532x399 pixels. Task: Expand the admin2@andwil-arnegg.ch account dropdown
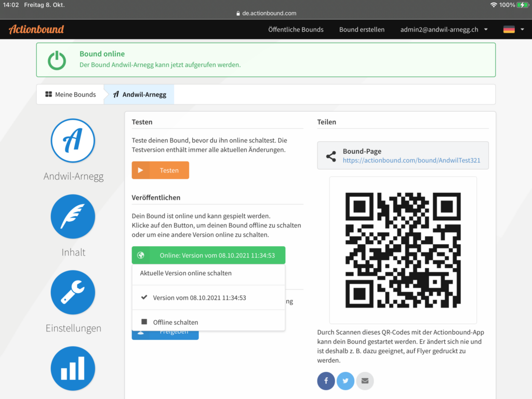click(x=444, y=30)
